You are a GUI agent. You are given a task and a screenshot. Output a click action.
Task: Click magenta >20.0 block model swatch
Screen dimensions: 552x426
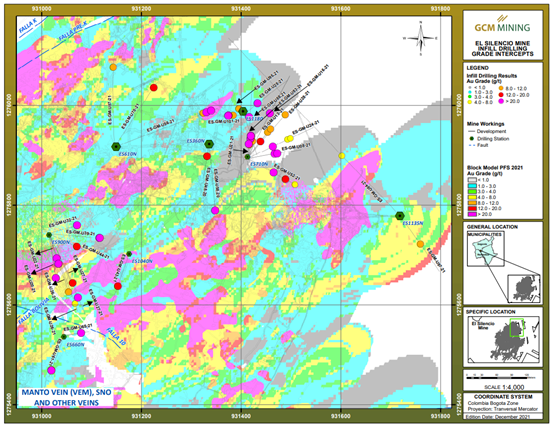click(471, 214)
